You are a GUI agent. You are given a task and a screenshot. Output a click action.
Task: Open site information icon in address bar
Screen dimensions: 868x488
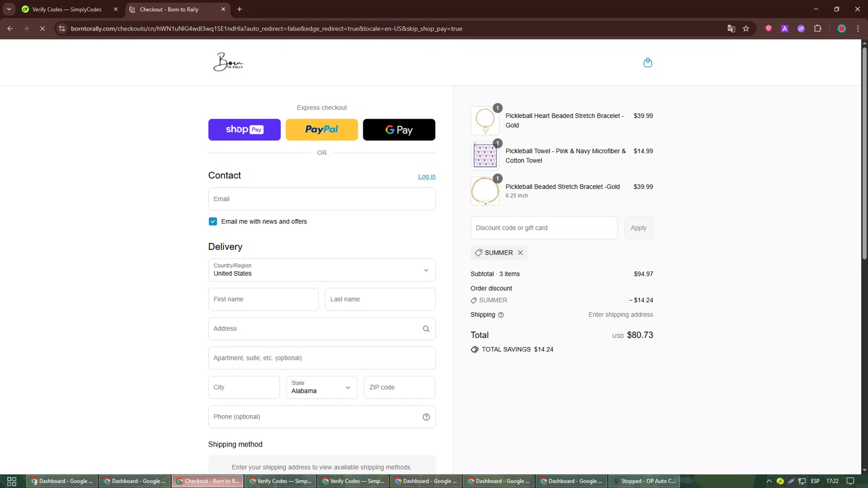pos(62,28)
